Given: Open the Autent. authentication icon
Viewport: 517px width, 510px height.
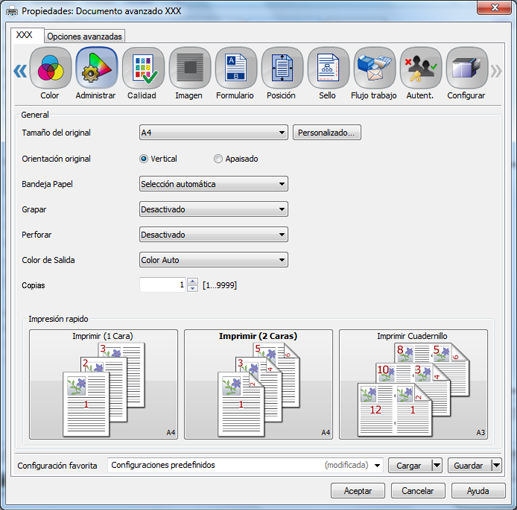Looking at the screenshot, I should click(421, 68).
